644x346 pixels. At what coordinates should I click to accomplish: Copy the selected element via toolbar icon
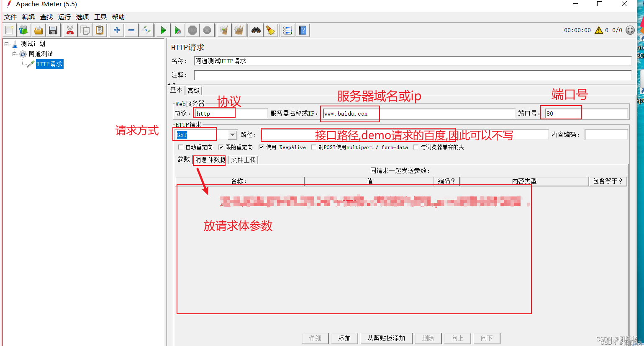point(85,30)
